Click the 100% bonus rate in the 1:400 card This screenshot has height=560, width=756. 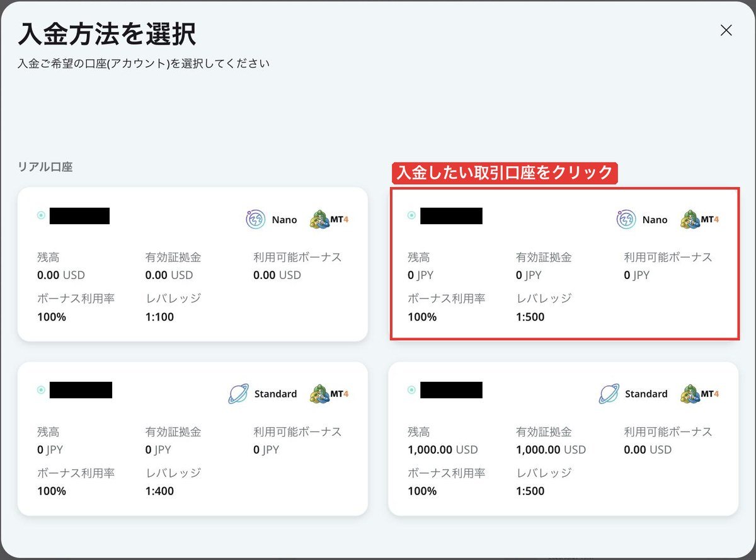click(x=52, y=491)
